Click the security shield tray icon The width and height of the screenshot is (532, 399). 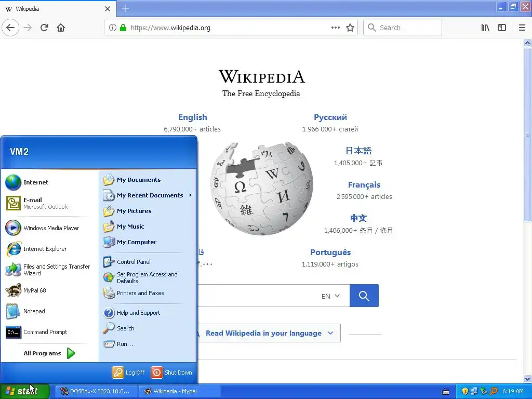pyautogui.click(x=465, y=391)
